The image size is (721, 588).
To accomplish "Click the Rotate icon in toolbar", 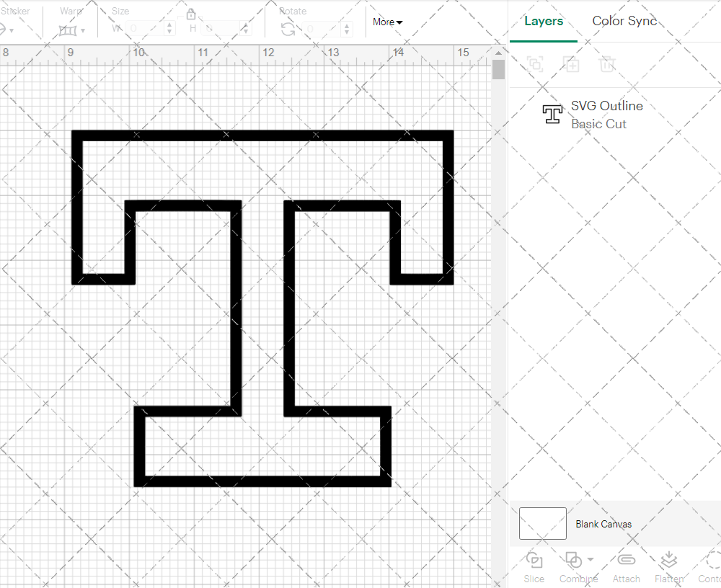I will click(x=288, y=29).
